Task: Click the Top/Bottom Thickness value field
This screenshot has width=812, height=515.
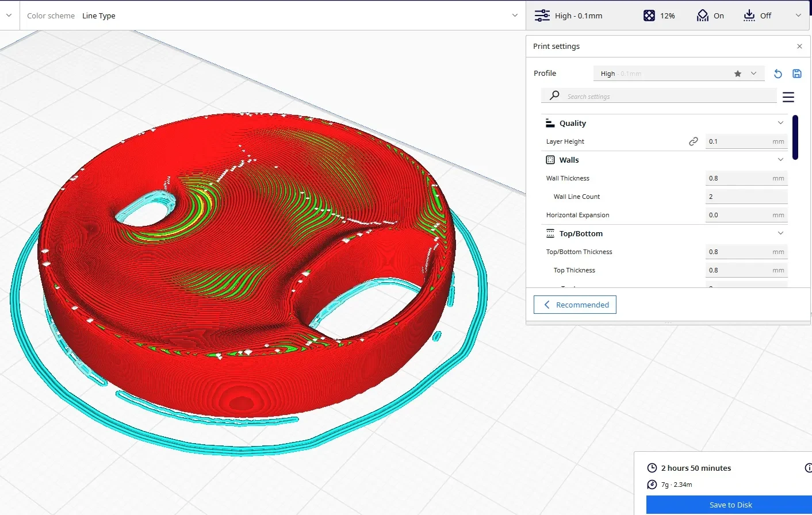Action: pyautogui.click(x=746, y=252)
